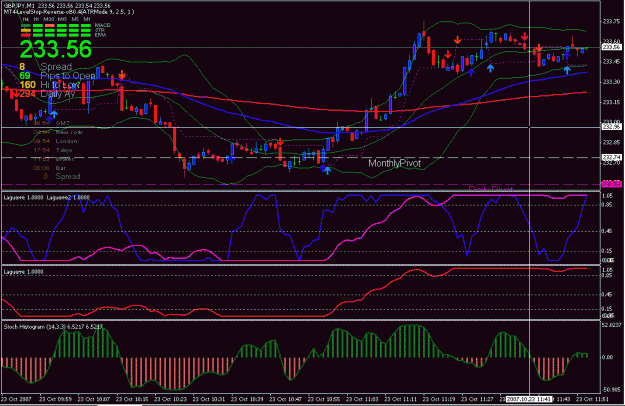The image size is (625, 406).
Task: Click the STR row label
Action: (x=100, y=30)
